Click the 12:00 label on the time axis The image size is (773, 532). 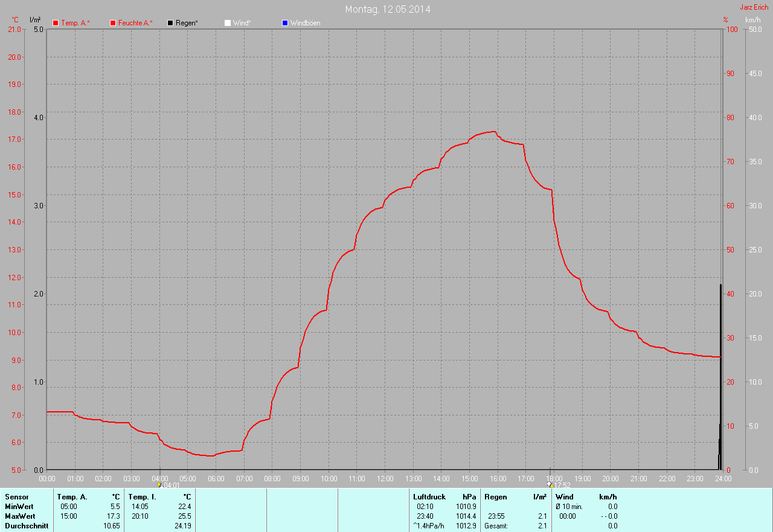click(385, 478)
